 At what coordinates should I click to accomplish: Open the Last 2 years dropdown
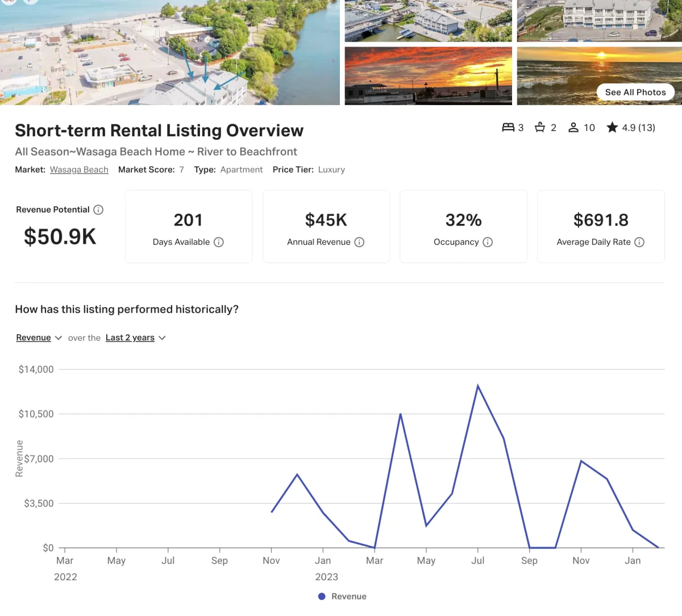click(x=130, y=338)
